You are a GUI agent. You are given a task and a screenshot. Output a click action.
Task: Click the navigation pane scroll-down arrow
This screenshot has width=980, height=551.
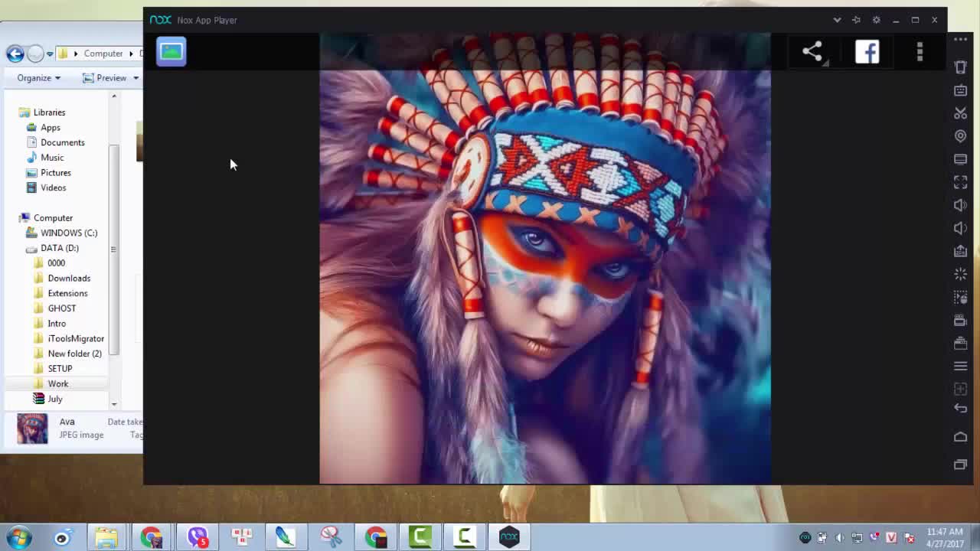[x=114, y=404]
